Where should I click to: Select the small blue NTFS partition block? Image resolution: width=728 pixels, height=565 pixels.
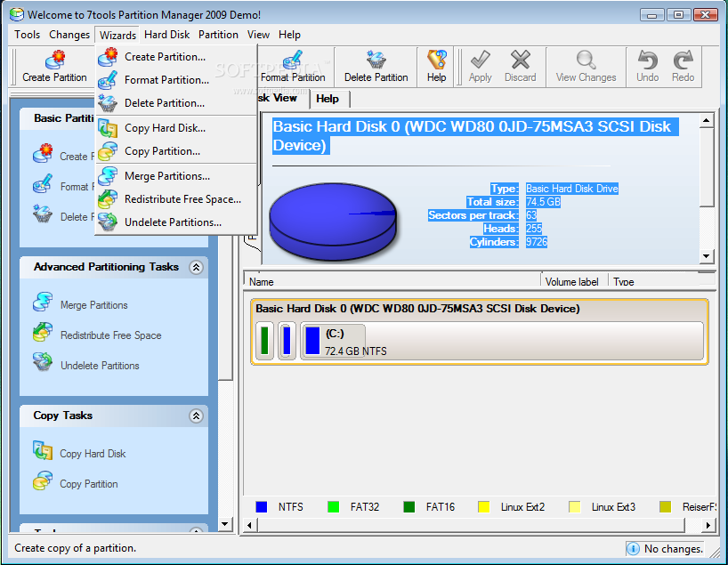tap(287, 342)
